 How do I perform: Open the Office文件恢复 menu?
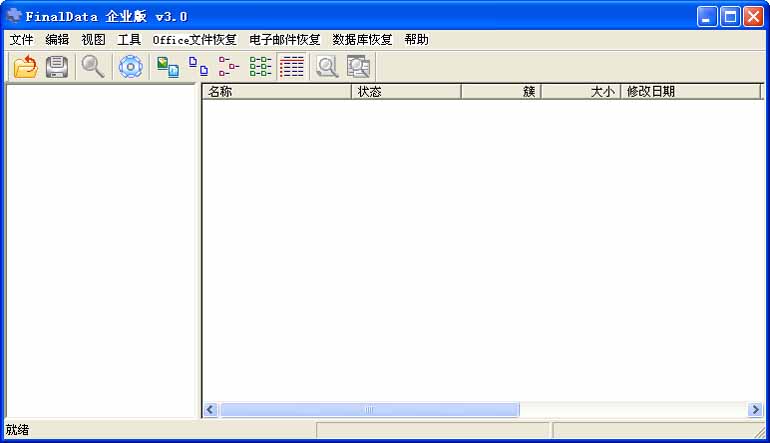pos(194,40)
